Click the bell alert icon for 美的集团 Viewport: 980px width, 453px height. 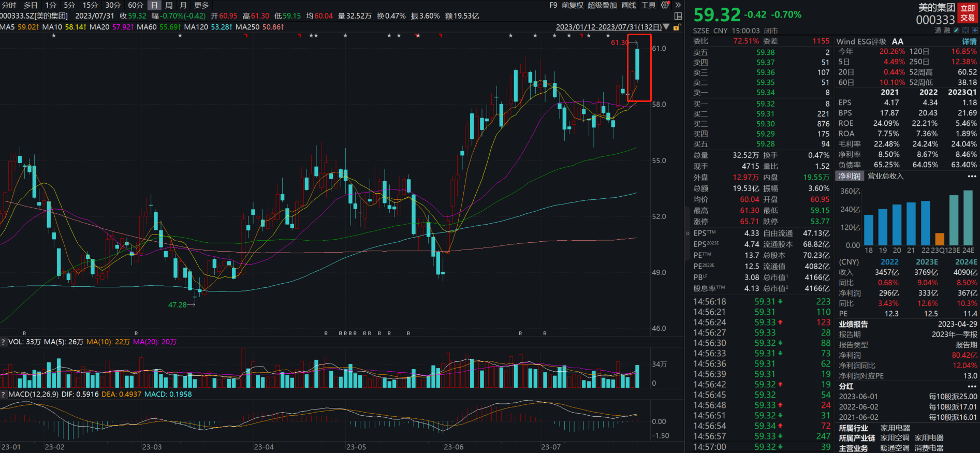point(966,31)
